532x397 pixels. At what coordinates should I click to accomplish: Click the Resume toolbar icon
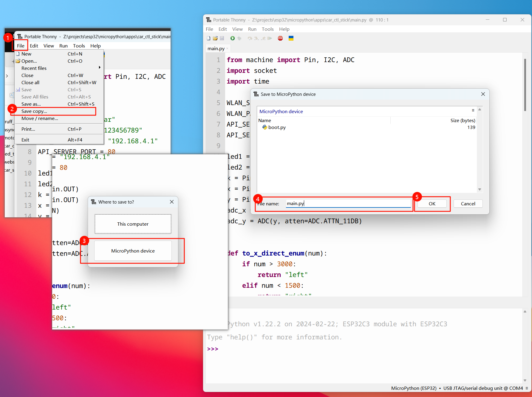270,38
